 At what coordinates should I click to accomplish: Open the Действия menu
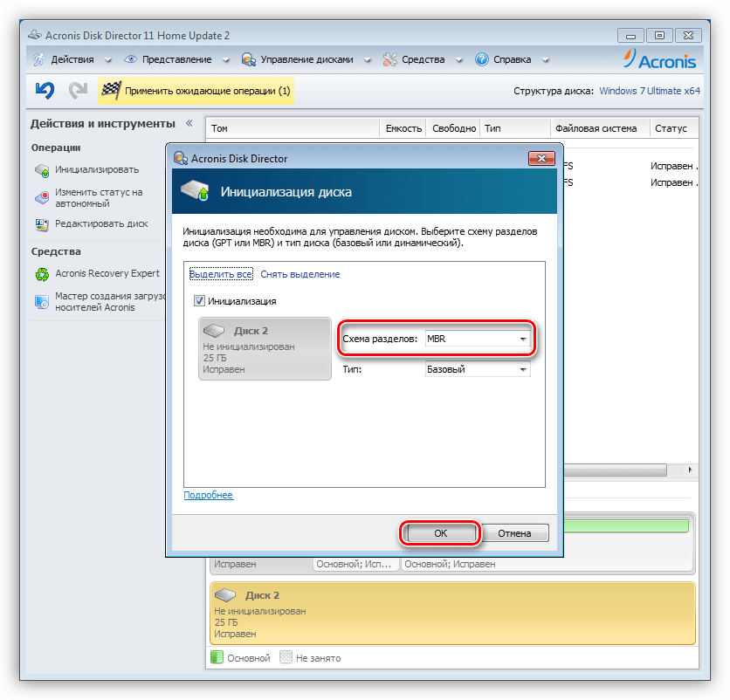click(72, 59)
